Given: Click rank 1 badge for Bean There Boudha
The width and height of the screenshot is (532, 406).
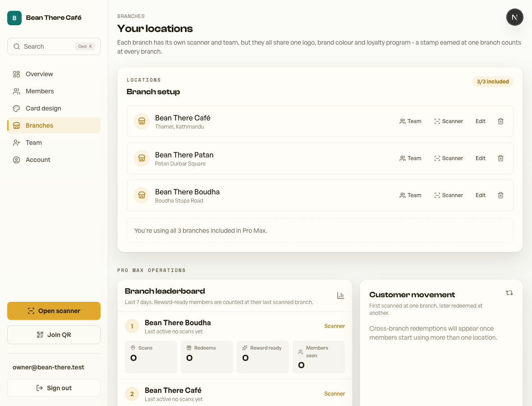Looking at the screenshot, I should pos(132,326).
